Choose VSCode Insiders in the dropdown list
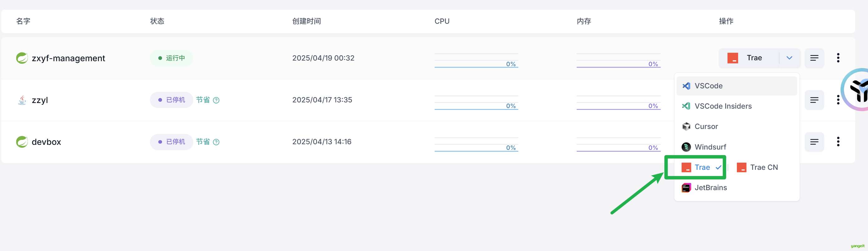868x251 pixels. (x=737, y=106)
